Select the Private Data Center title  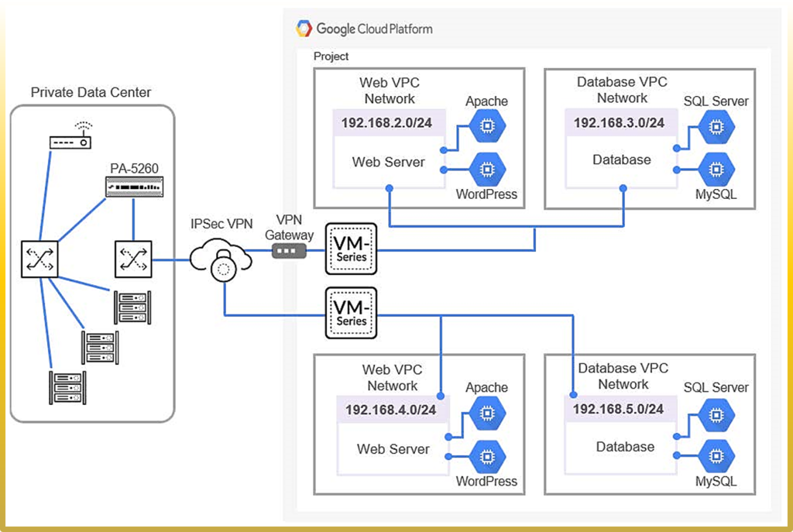[91, 92]
